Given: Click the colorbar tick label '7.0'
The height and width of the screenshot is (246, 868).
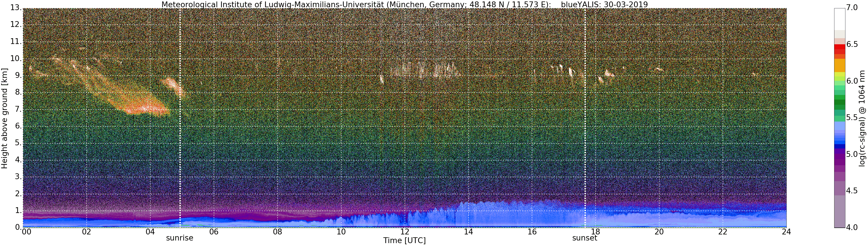Looking at the screenshot, I should tap(852, 8).
